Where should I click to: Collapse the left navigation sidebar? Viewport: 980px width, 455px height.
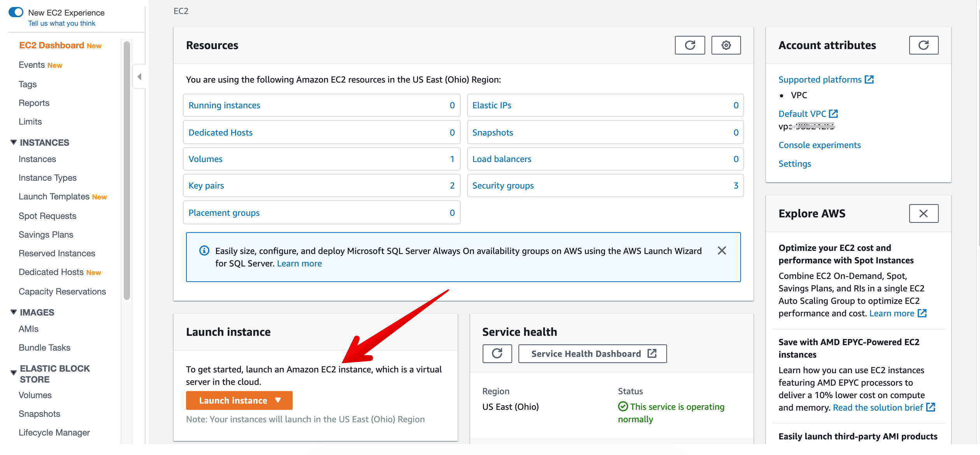tap(139, 76)
